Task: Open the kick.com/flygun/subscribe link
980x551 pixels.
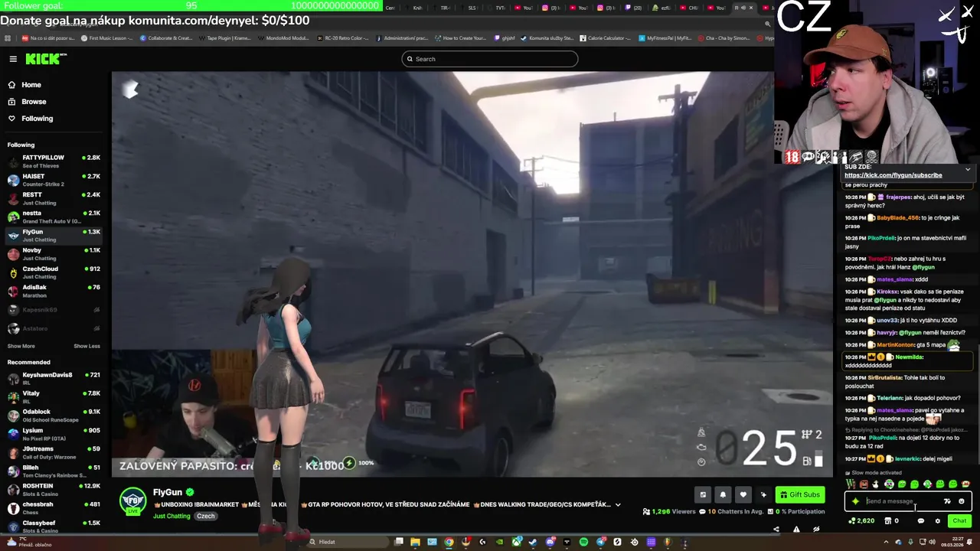Action: tap(893, 175)
